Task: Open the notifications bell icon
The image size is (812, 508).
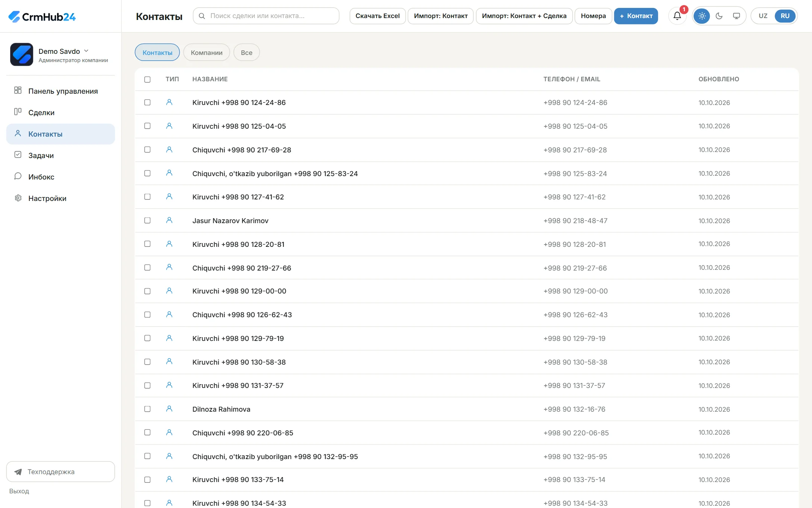Action: tap(677, 16)
